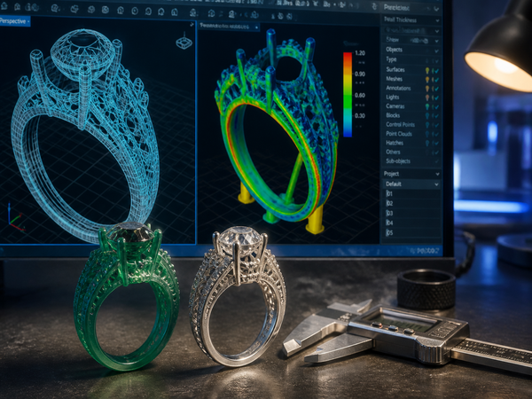
Task: Click the Type row label
Action: tap(391, 59)
